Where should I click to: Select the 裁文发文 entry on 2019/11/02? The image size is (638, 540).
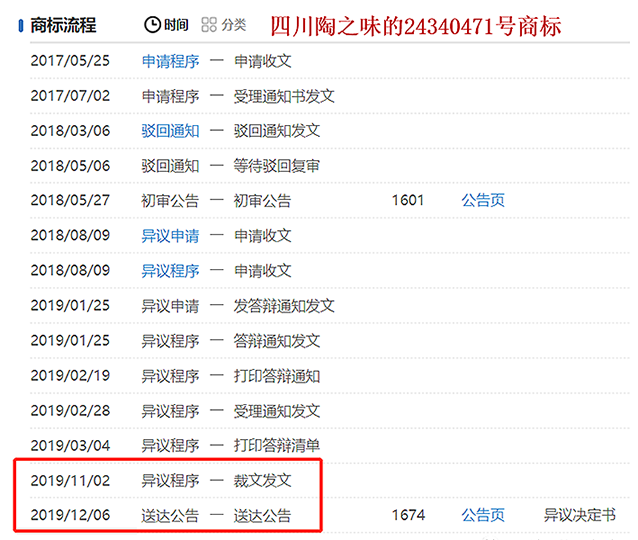click(263, 480)
